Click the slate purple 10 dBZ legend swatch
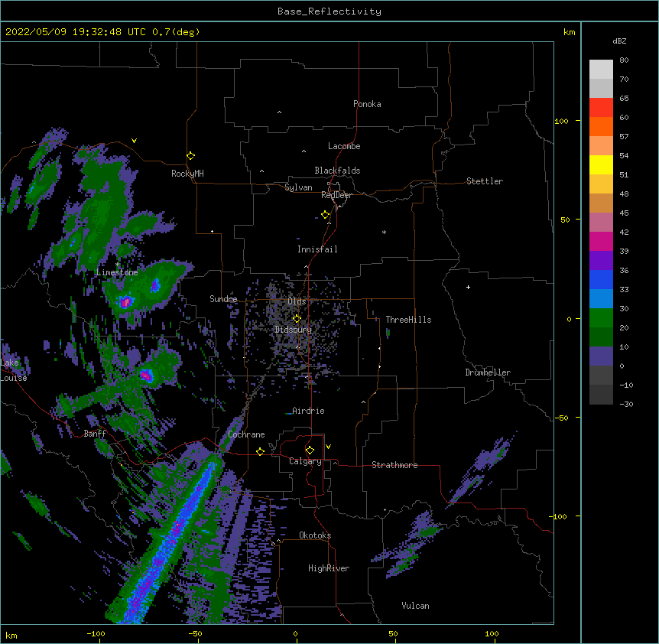The image size is (659, 644). pyautogui.click(x=601, y=356)
